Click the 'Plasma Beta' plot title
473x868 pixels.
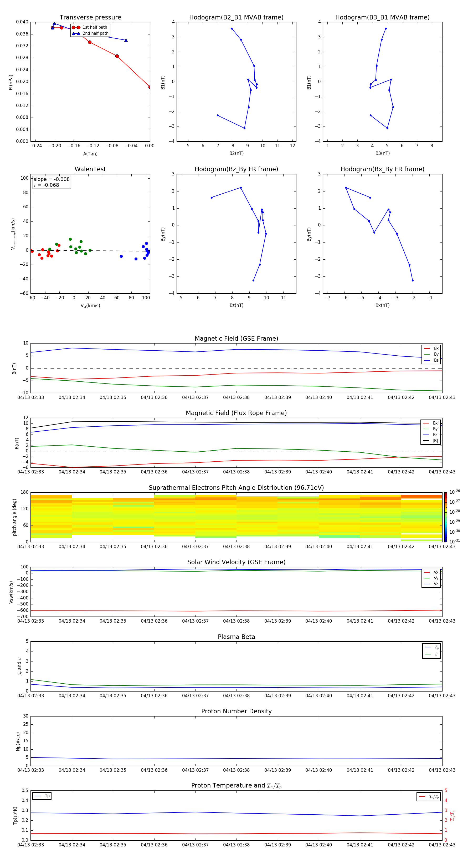[236, 637]
